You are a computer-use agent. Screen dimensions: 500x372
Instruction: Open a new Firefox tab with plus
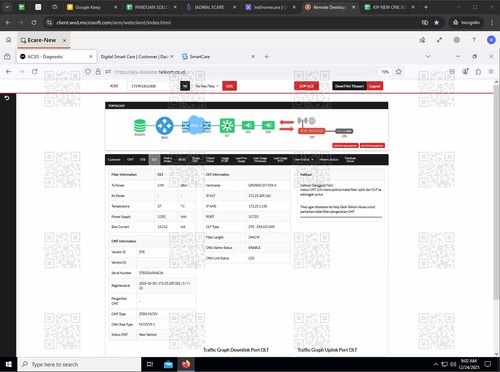[x=266, y=57]
